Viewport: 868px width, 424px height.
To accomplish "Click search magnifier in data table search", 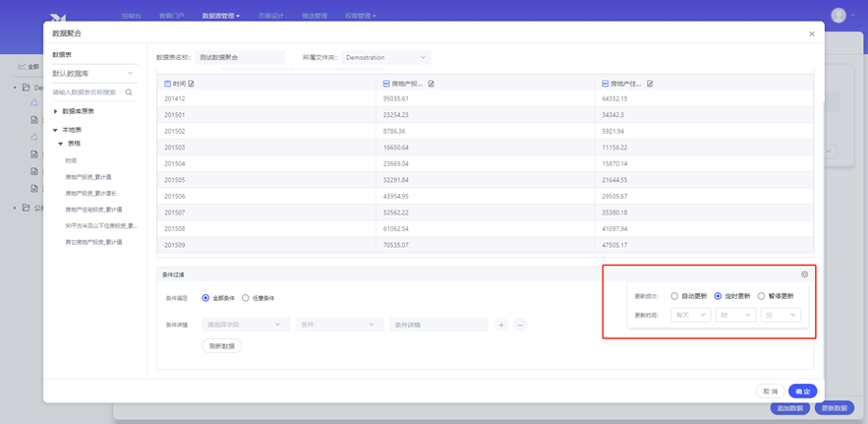I will click(x=129, y=92).
